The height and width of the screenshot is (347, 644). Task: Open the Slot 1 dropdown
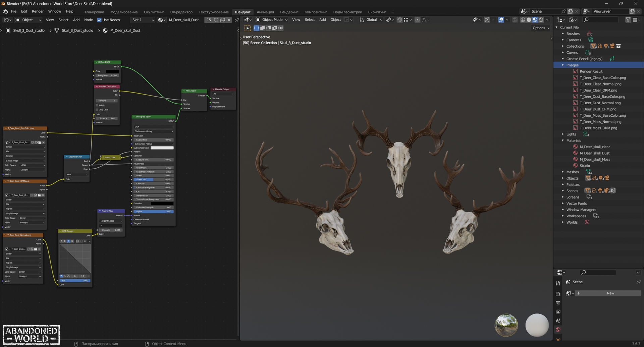coord(143,20)
